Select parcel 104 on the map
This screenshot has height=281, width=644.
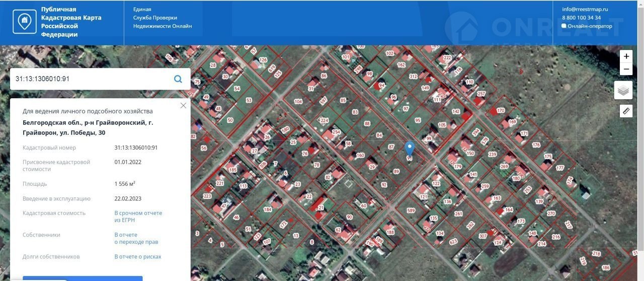(298, 102)
